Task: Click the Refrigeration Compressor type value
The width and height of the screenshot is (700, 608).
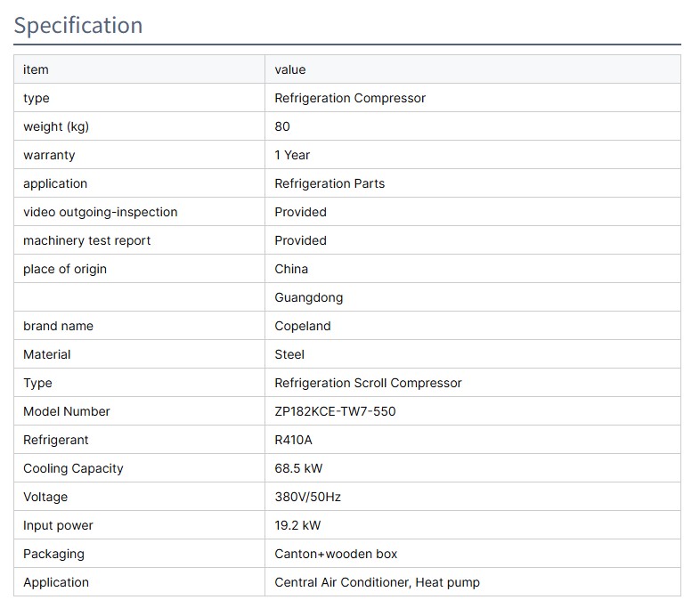Action: click(x=350, y=98)
